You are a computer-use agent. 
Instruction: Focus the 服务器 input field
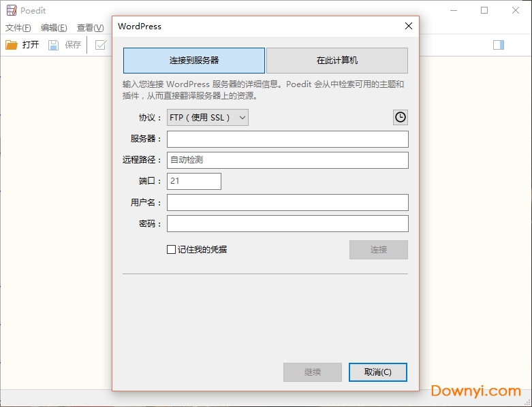(x=287, y=139)
